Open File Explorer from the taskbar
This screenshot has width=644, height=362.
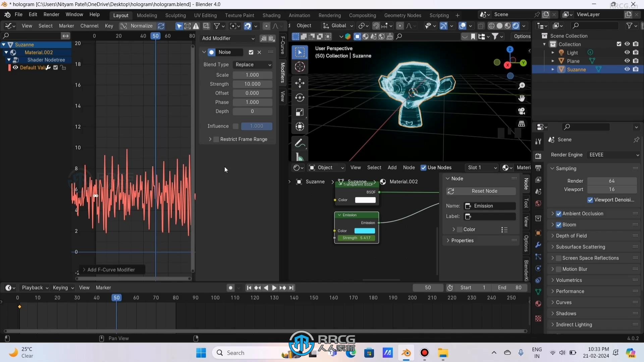(443, 353)
